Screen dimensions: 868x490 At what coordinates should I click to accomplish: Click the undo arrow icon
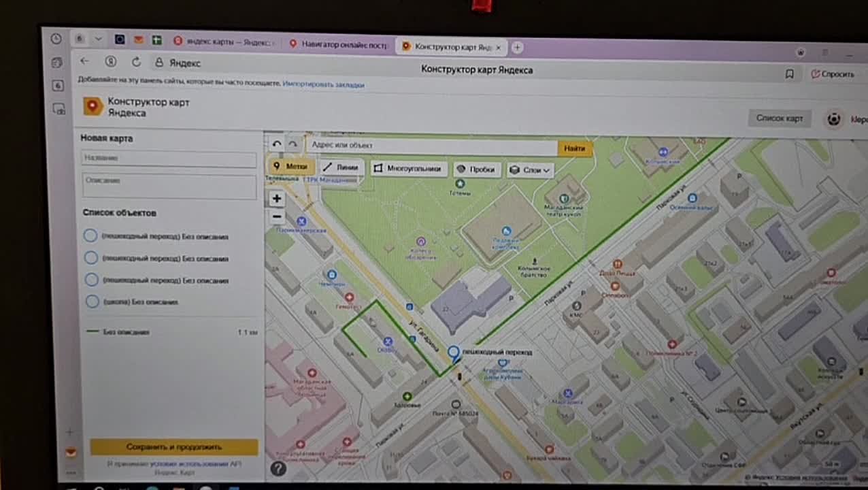276,144
